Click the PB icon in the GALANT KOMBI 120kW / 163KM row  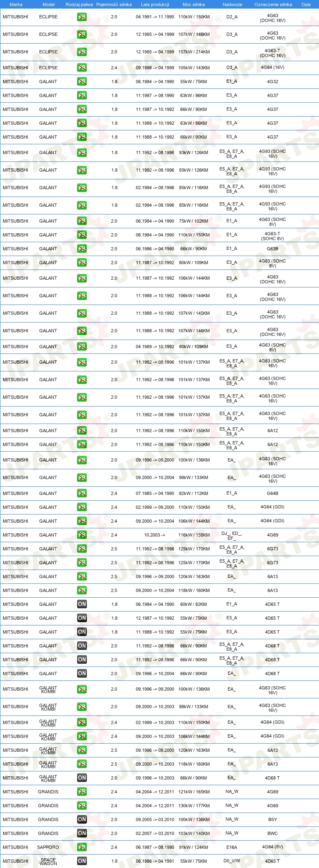click(82, 750)
